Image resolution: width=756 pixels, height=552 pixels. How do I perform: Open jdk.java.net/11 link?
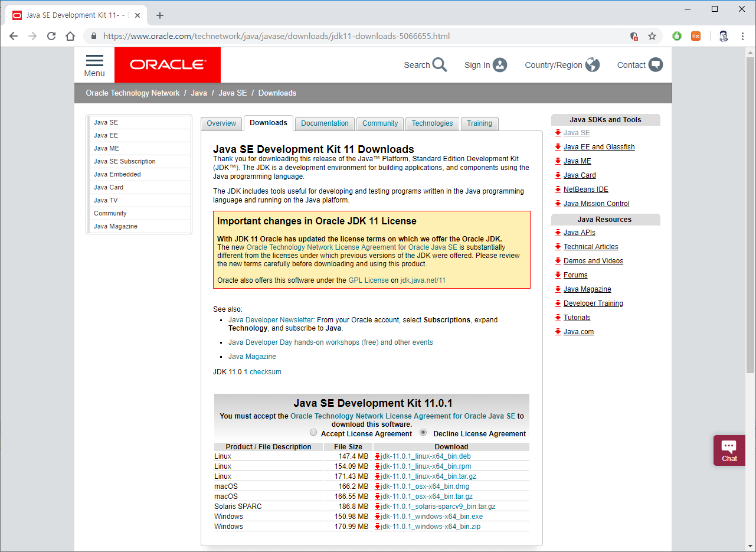[423, 280]
